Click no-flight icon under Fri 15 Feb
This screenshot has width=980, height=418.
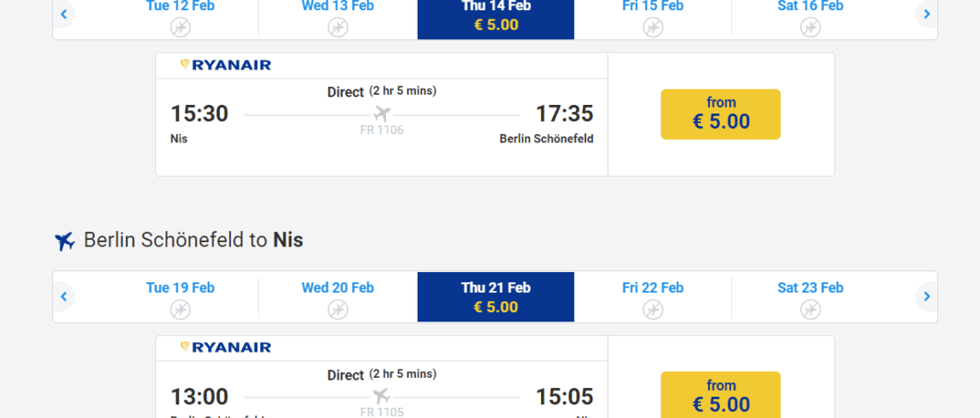(653, 27)
